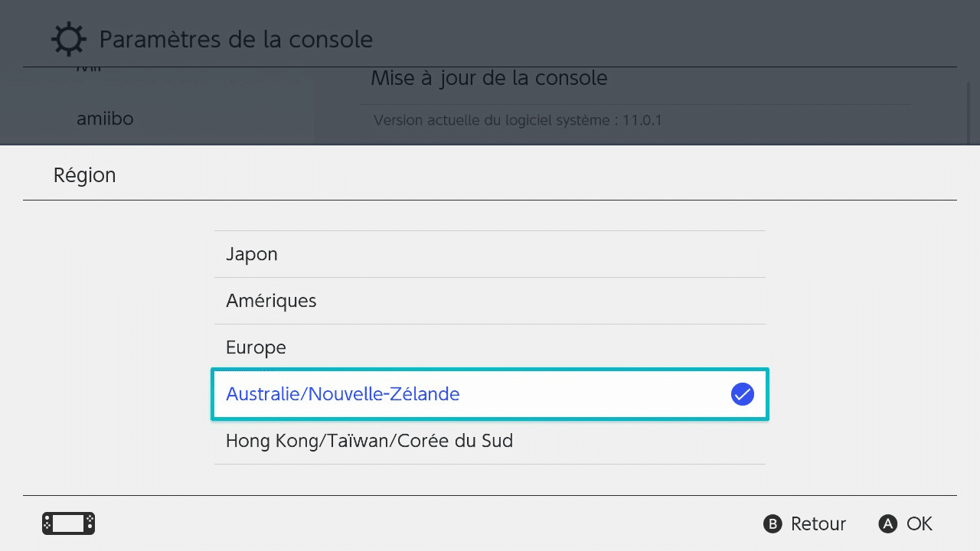Choose the Amériques region option
This screenshot has height=551, width=980.
[490, 301]
